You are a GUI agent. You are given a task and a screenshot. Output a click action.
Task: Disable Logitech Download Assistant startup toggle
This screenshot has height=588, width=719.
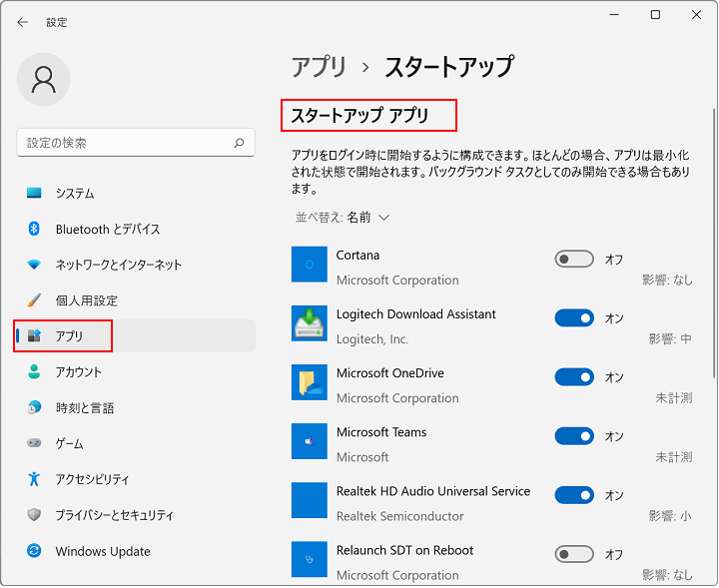574,318
